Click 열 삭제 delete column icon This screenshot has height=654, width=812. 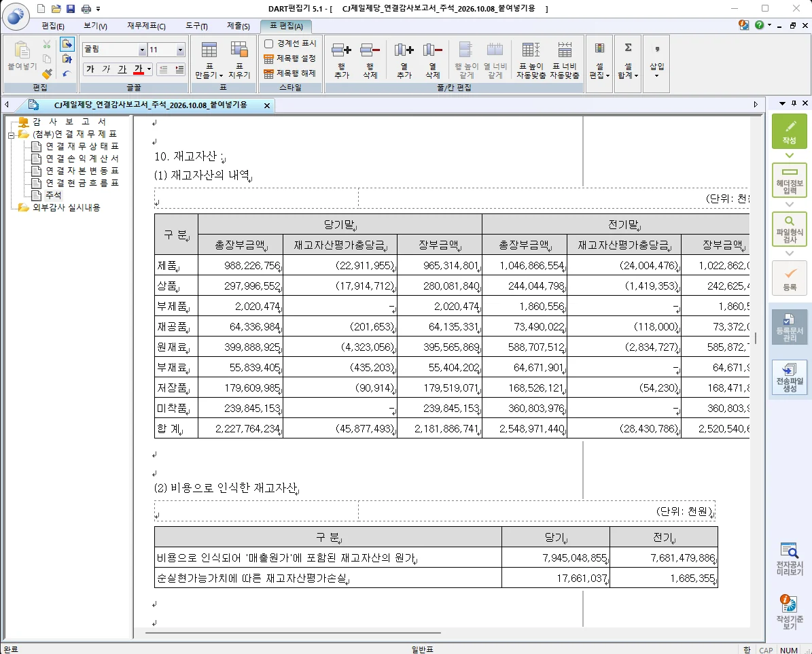pyautogui.click(x=432, y=60)
